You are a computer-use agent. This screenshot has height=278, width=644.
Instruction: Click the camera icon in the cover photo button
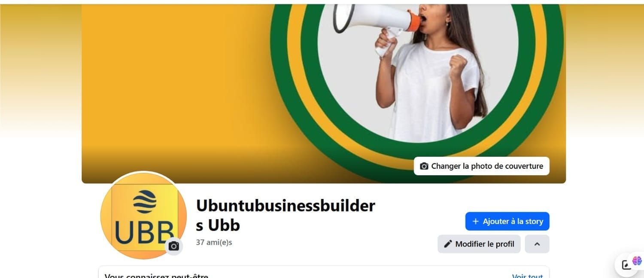[x=424, y=166]
